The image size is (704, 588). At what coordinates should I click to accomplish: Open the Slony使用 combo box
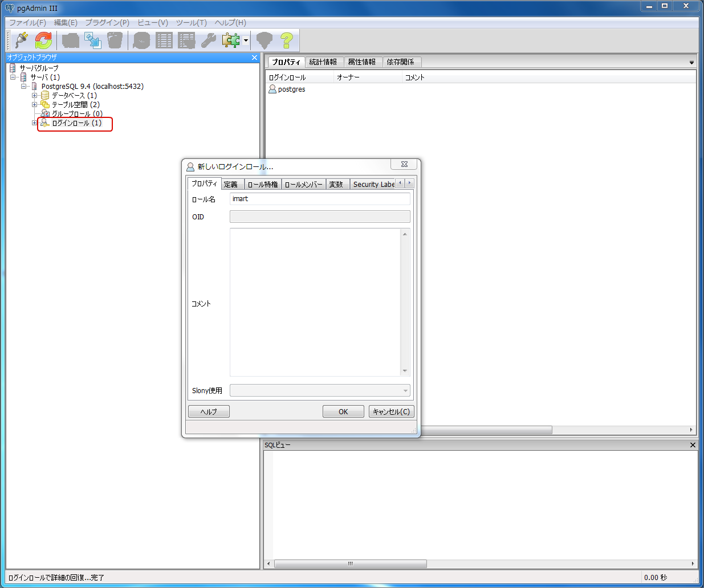pos(320,390)
